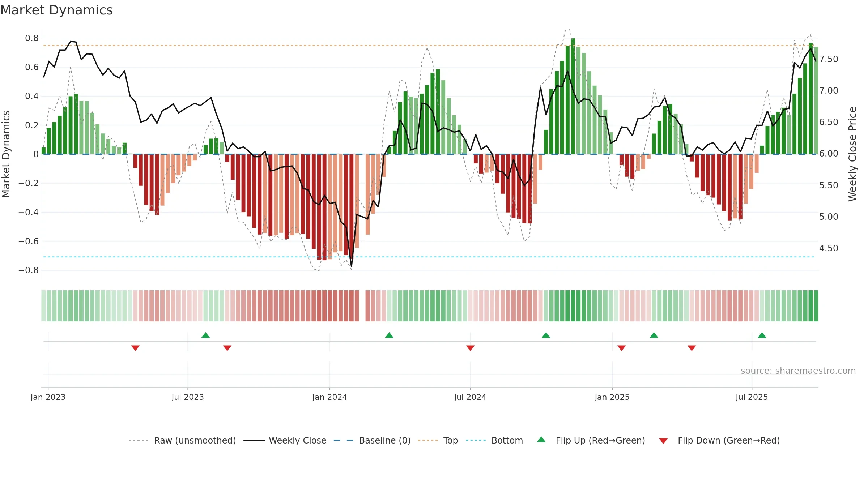Click the Jul 2025 axis label

coord(752,397)
